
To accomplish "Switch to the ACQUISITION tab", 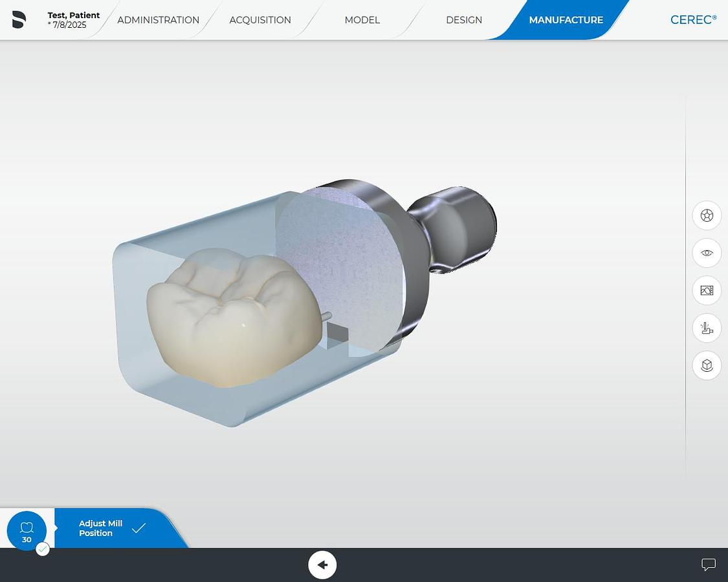I will pyautogui.click(x=260, y=20).
